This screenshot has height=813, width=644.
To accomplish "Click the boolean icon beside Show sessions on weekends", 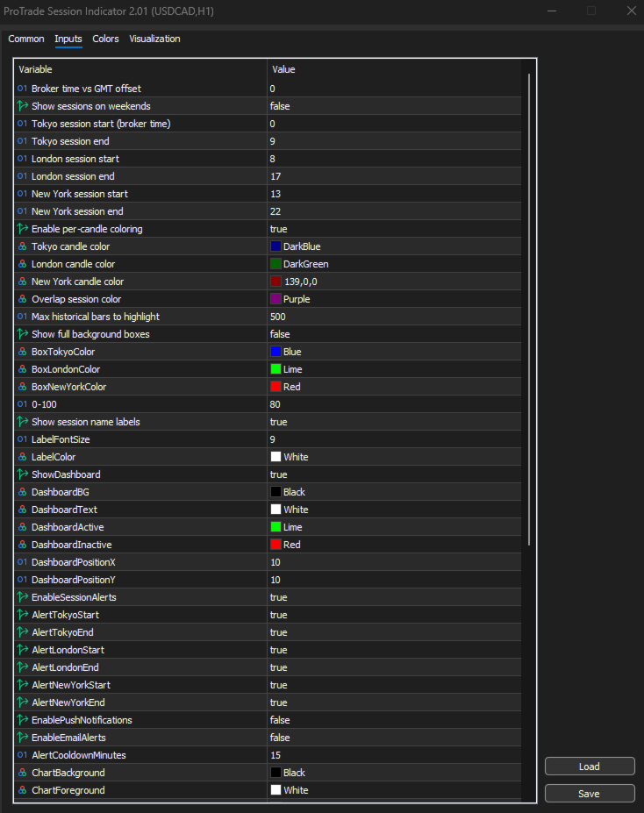I will [x=23, y=106].
